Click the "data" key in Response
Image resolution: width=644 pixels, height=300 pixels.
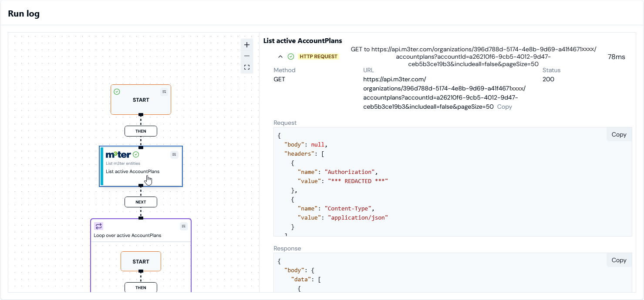[301, 279]
